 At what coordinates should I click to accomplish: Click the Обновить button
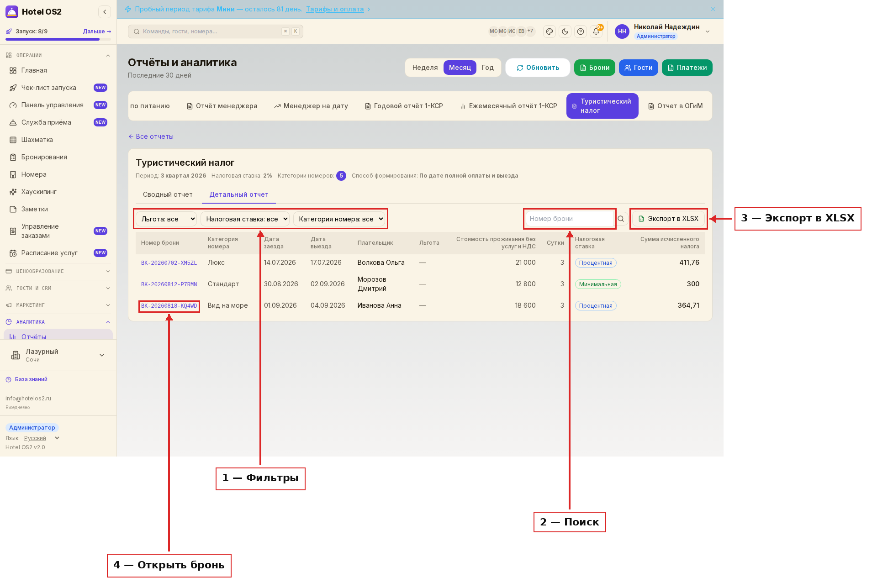tap(538, 68)
